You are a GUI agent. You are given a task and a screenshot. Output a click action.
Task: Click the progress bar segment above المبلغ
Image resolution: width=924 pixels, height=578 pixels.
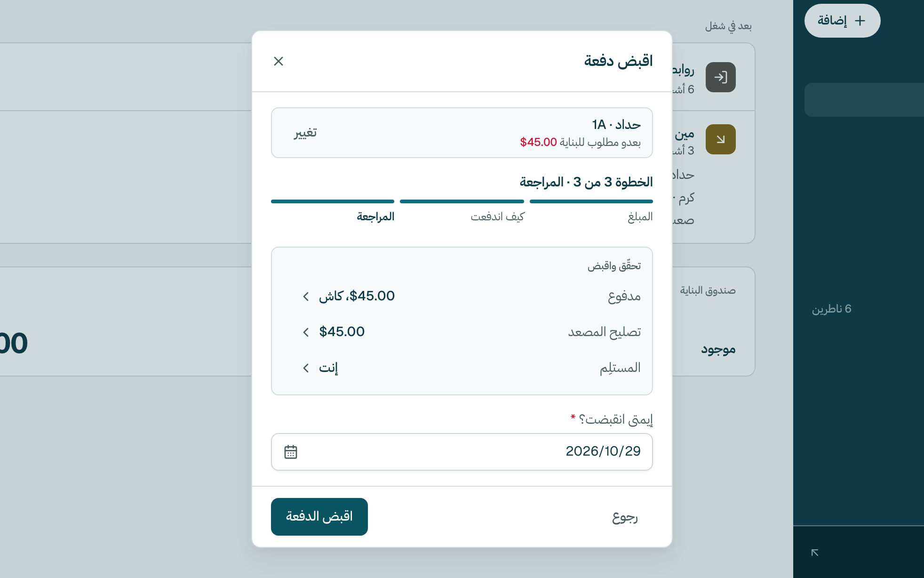pyautogui.click(x=591, y=201)
